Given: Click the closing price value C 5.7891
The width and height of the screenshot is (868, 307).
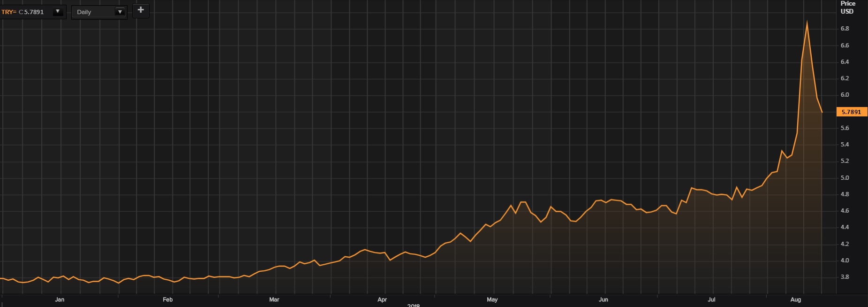Looking at the screenshot, I should tap(31, 12).
